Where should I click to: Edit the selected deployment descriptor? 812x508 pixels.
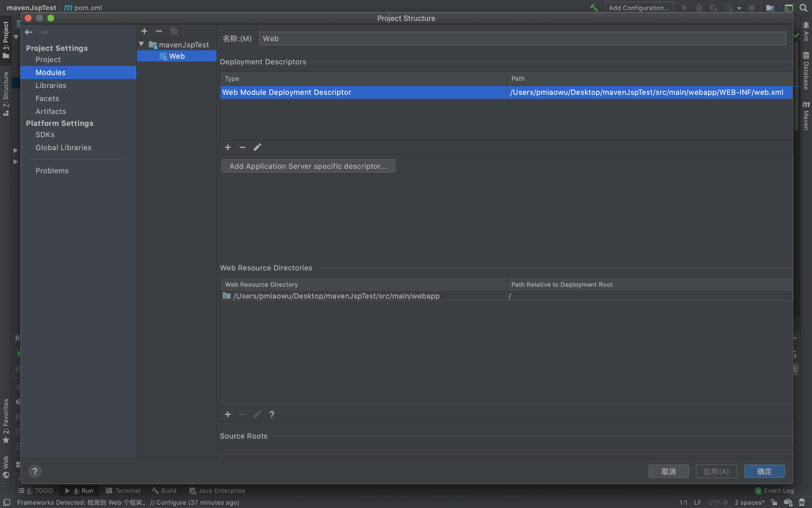[257, 148]
